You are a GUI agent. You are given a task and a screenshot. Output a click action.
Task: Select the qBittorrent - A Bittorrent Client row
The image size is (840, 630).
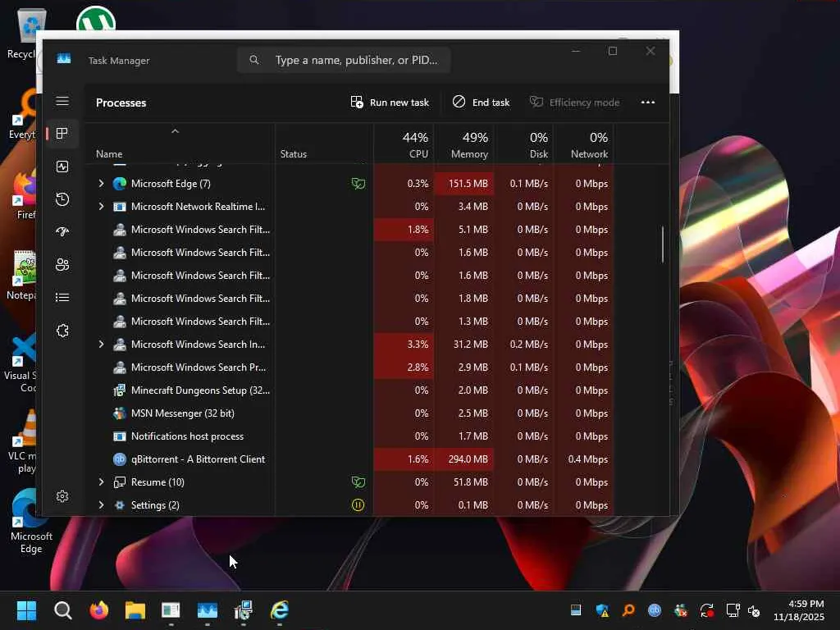click(x=349, y=459)
